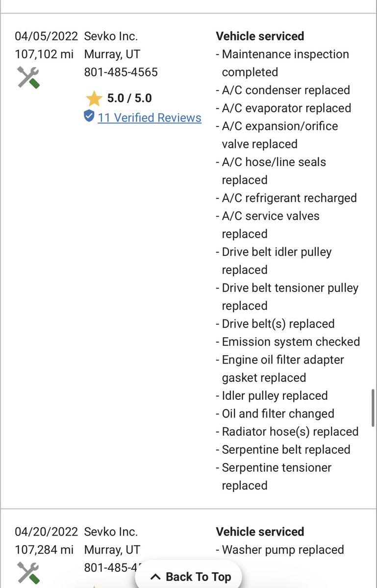Click the 04/05/2022 service date
377x588 pixels.
point(46,36)
